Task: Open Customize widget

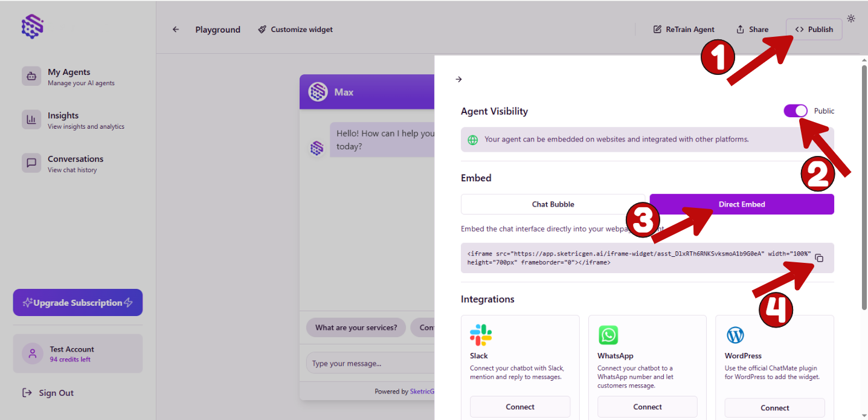Action: point(295,29)
